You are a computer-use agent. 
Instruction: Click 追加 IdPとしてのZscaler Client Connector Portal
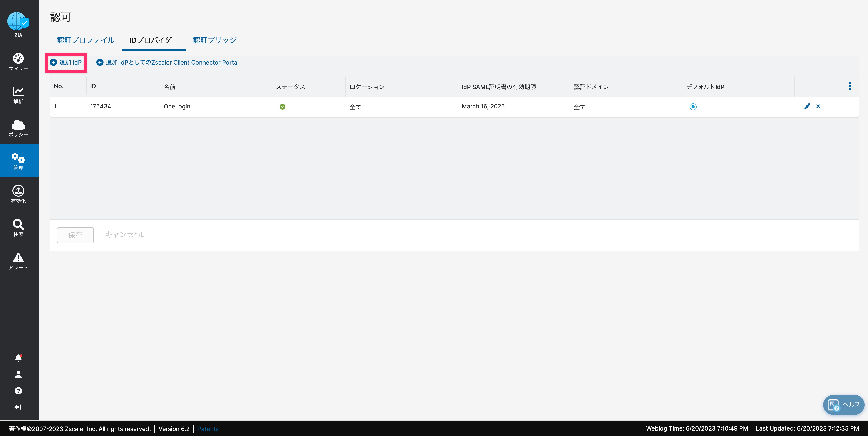click(167, 62)
